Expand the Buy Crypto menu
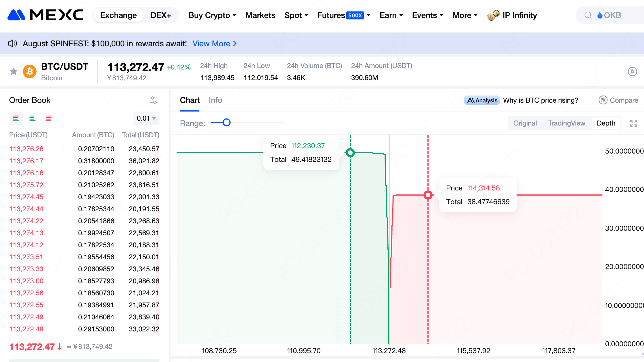This screenshot has height=362, width=644. pos(212,15)
